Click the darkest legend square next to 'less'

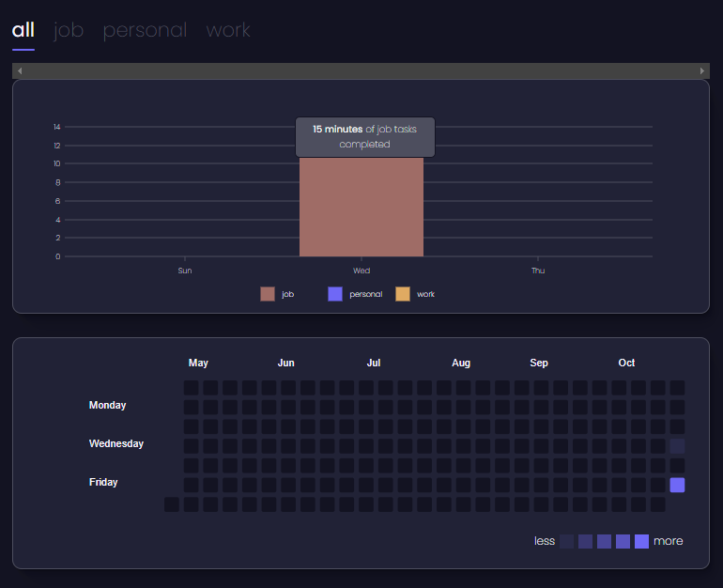pos(567,541)
